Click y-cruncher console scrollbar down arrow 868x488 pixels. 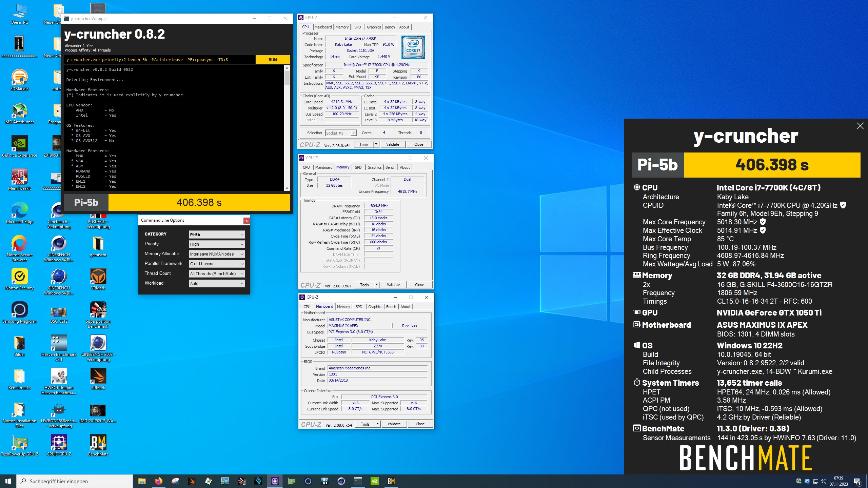[x=287, y=188]
